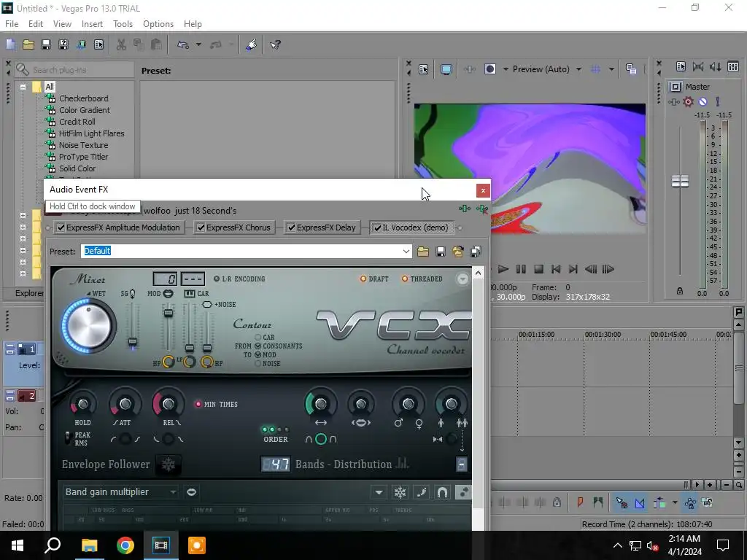Open the View menu
The height and width of the screenshot is (560, 747).
(62, 24)
